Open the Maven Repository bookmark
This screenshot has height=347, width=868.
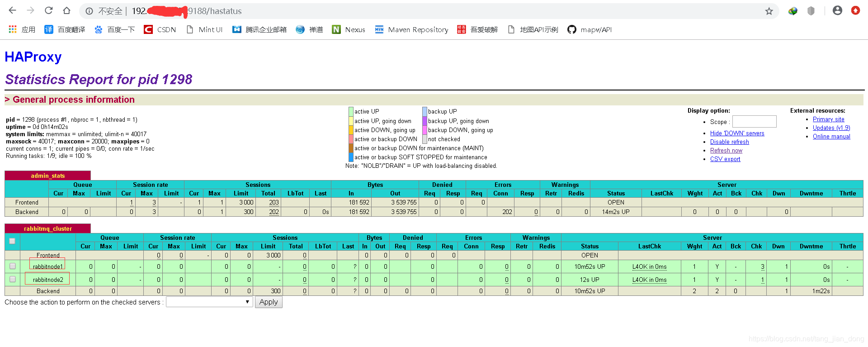coord(411,29)
